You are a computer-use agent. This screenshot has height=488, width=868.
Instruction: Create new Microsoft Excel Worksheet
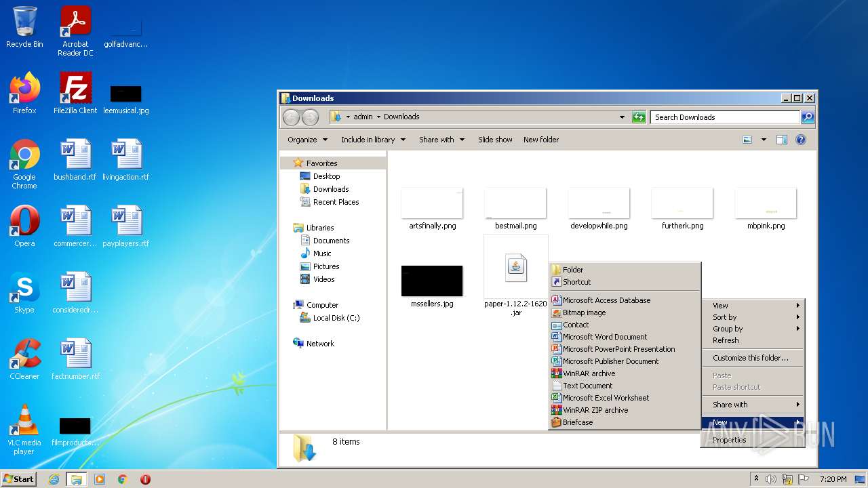624,398
